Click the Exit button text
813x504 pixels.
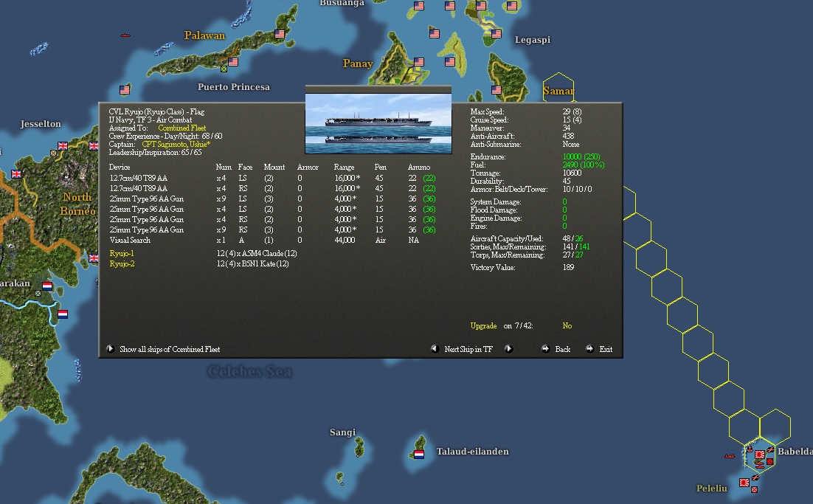606,349
